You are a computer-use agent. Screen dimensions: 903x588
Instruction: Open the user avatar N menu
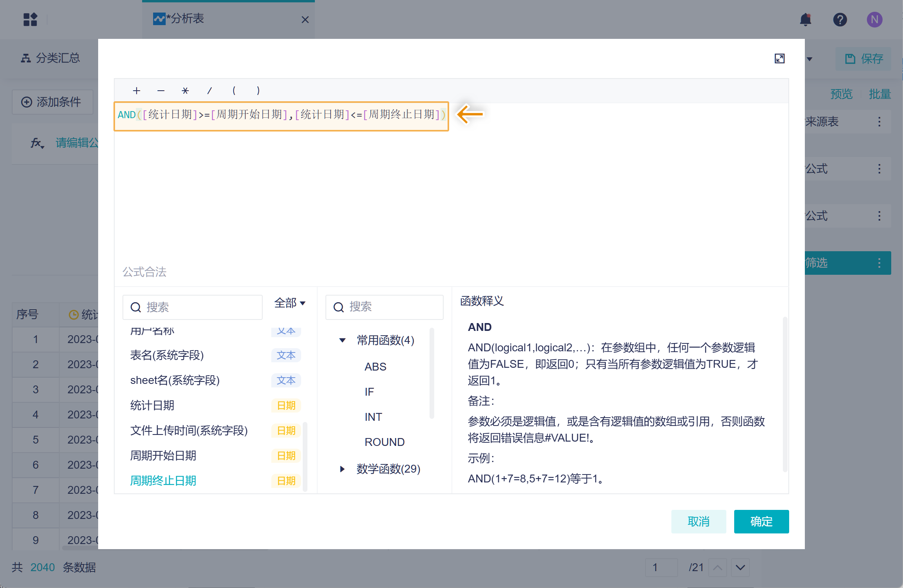tap(875, 20)
